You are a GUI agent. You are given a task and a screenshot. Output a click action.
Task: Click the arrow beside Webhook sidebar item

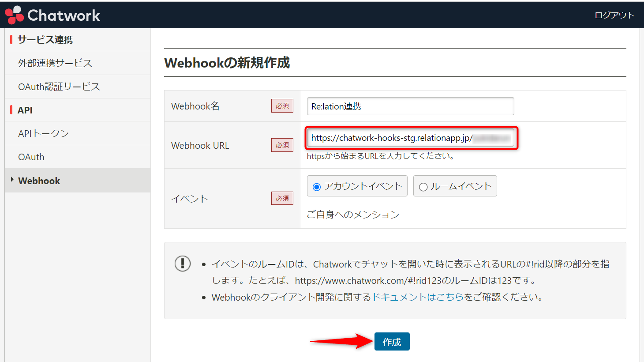click(12, 180)
